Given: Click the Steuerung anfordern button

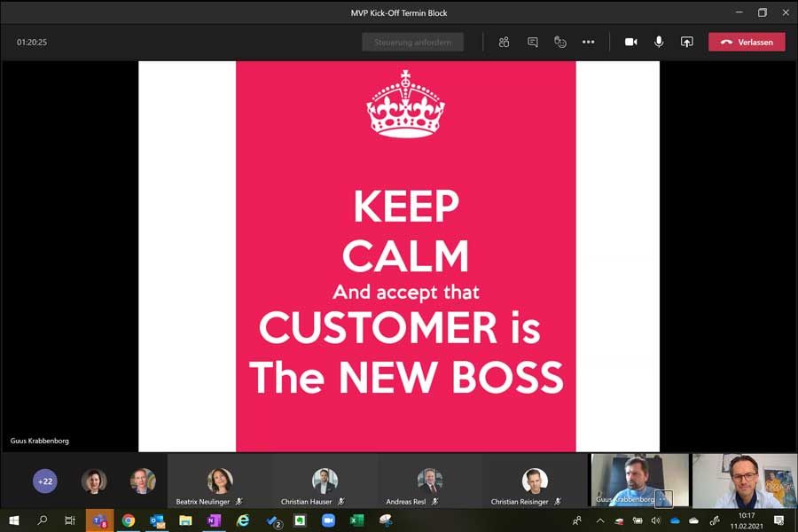Looking at the screenshot, I should pyautogui.click(x=412, y=42).
